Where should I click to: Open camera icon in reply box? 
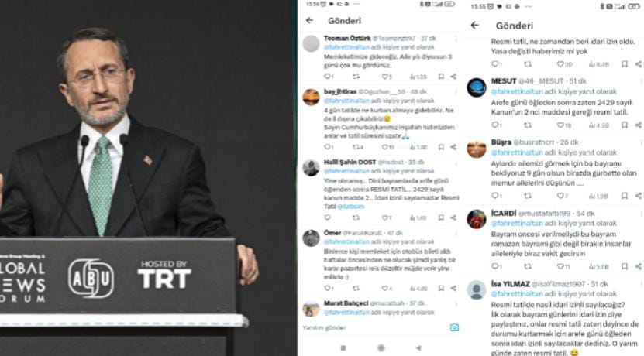454,327
